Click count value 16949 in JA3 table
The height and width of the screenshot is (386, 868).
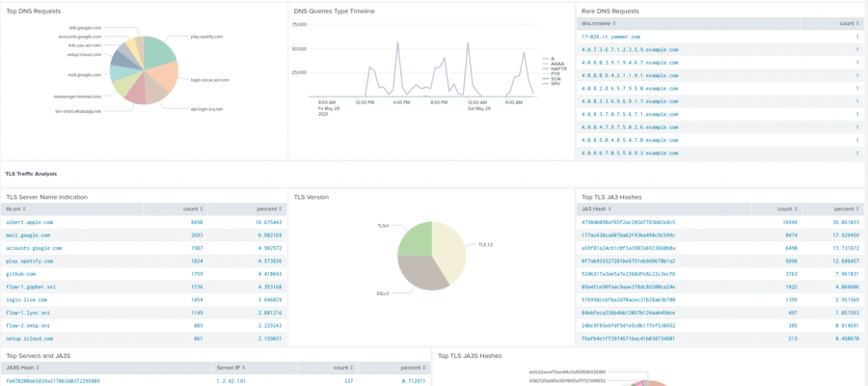point(792,222)
